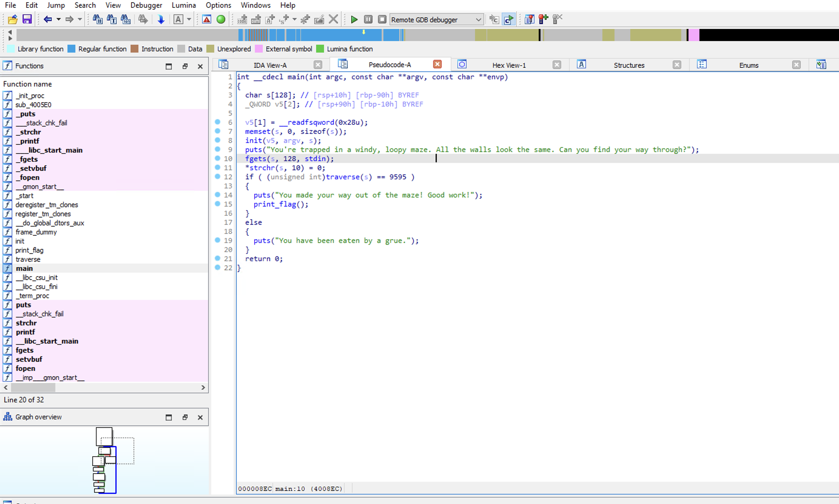Viewport: 839px width, 504px height.
Task: Click the navigation band down arrow
Action: [10, 38]
